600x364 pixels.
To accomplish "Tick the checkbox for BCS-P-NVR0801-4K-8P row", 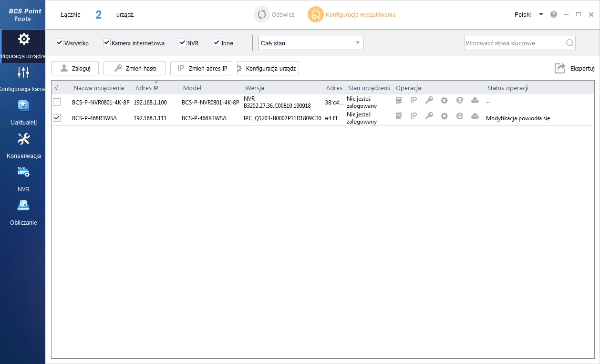I will coord(57,102).
